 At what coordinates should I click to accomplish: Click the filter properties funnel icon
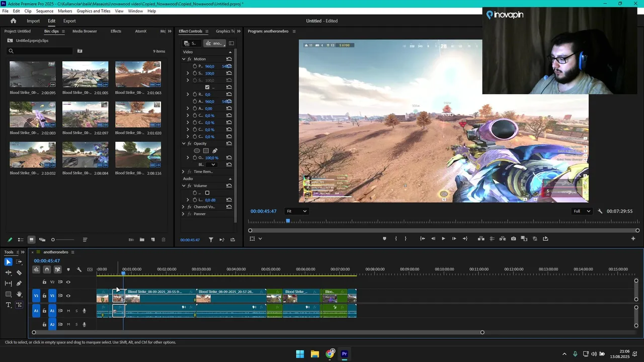211,240
